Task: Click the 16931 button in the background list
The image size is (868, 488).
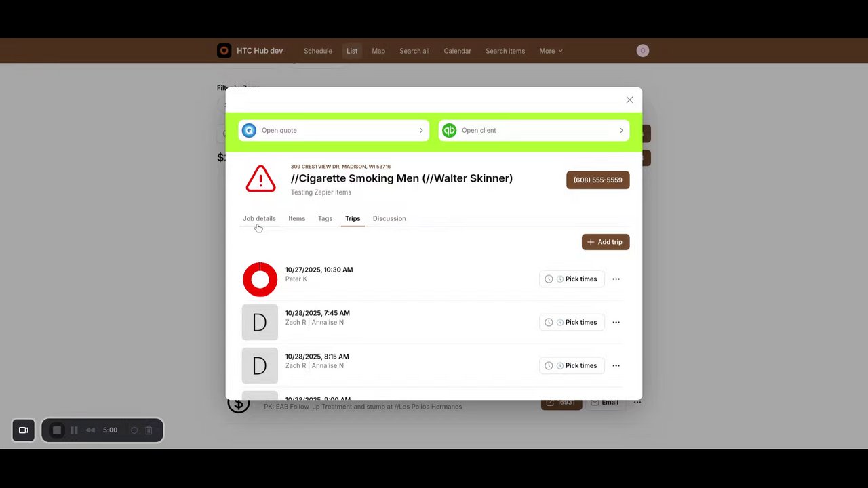Action: (x=561, y=403)
